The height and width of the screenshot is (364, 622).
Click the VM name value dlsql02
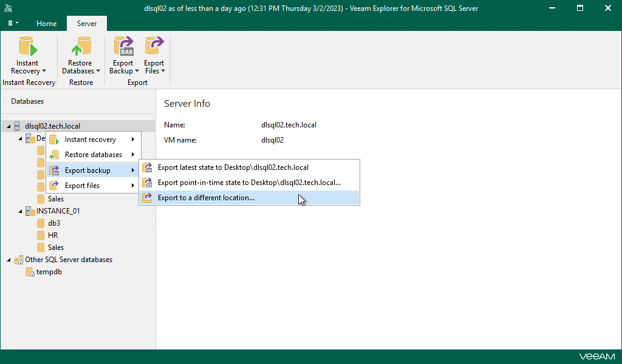[x=272, y=140]
